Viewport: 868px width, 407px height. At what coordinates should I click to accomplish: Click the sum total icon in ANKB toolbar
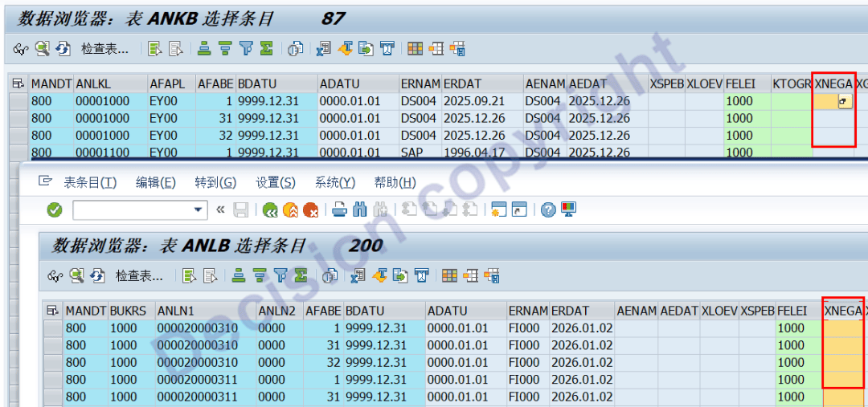(266, 49)
